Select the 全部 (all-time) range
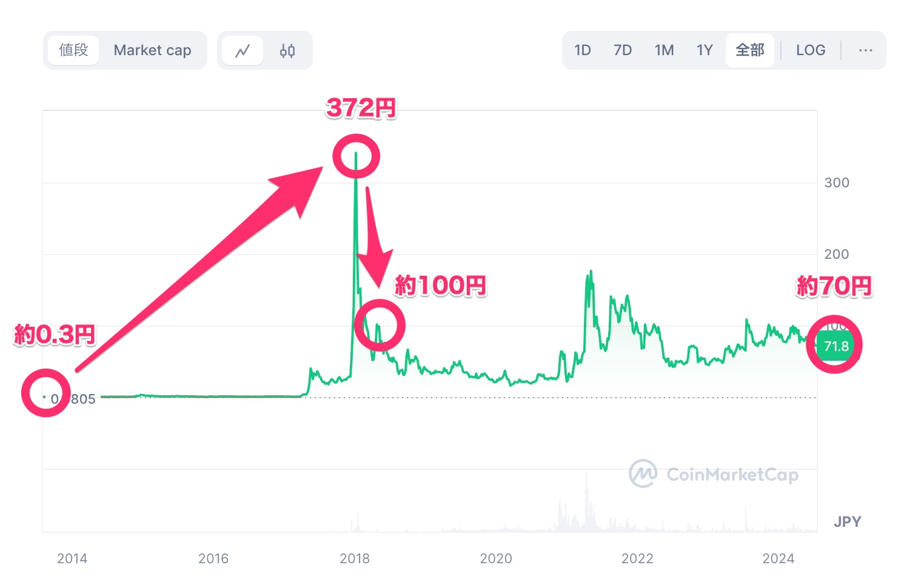Image resolution: width=924 pixels, height=582 pixels. pos(750,50)
